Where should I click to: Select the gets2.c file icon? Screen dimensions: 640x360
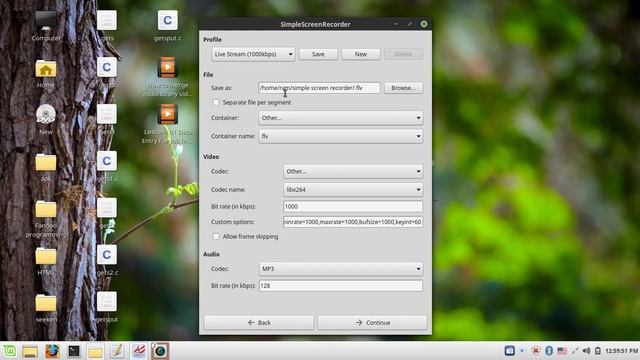tap(107, 255)
